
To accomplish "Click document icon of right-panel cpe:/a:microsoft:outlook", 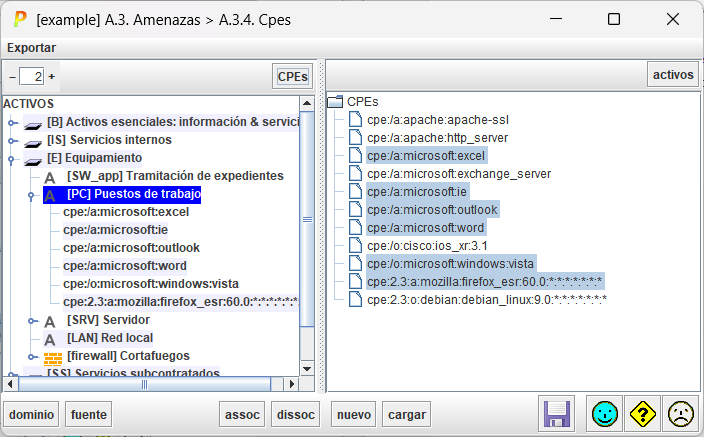I will coord(355,209).
